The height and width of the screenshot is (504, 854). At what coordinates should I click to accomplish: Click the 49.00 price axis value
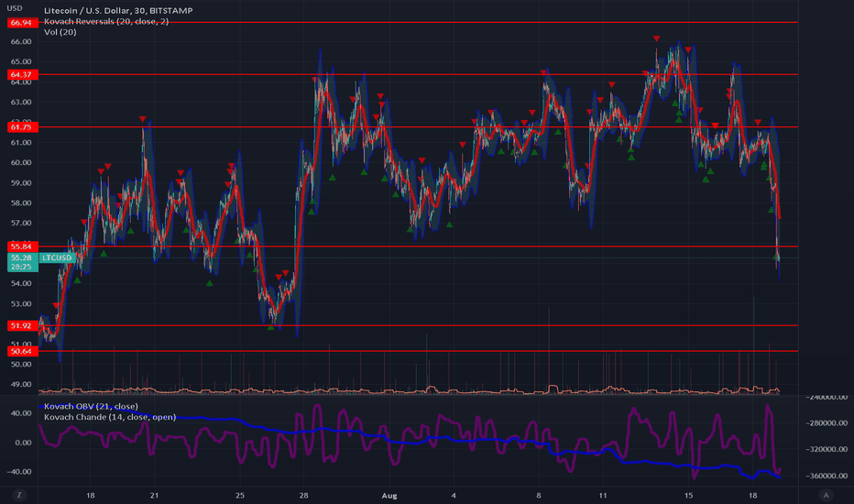pos(21,385)
